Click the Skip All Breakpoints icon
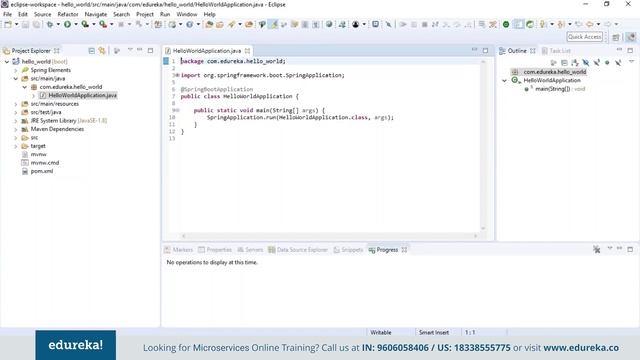Viewport: 640px width, 360px height. point(388,24)
